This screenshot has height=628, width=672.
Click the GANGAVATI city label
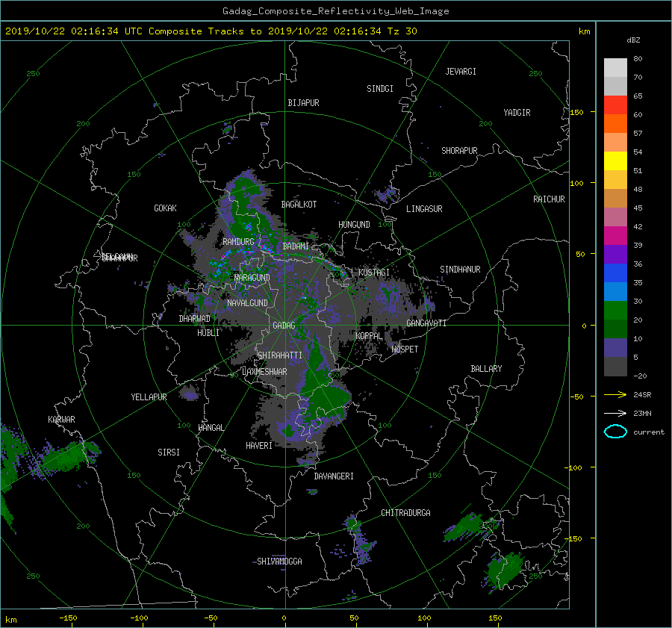tap(426, 323)
